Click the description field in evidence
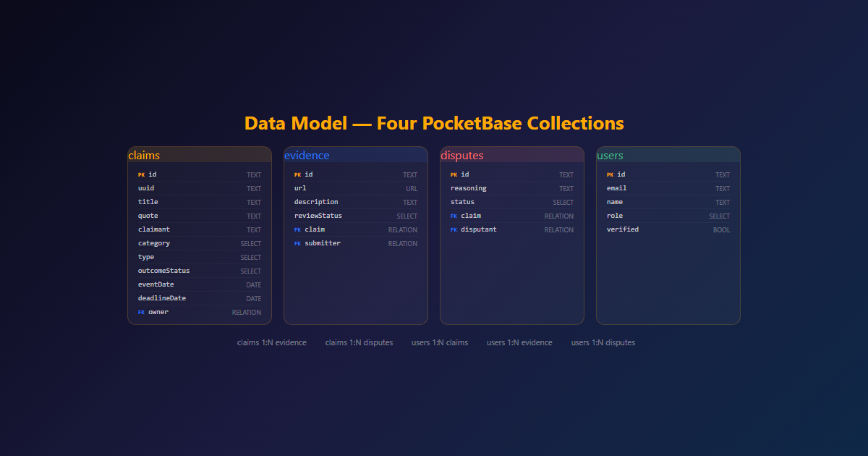Screen dimensions: 868x456 click(x=356, y=202)
